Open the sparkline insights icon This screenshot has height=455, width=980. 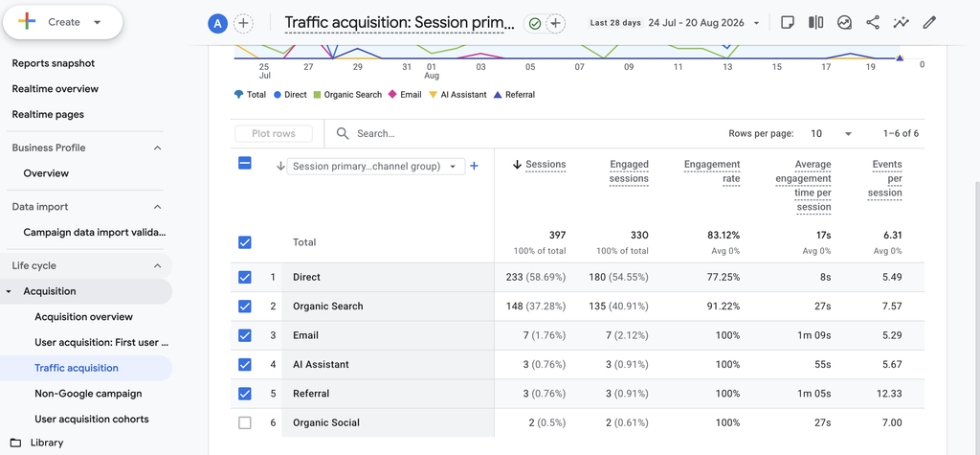tap(901, 23)
